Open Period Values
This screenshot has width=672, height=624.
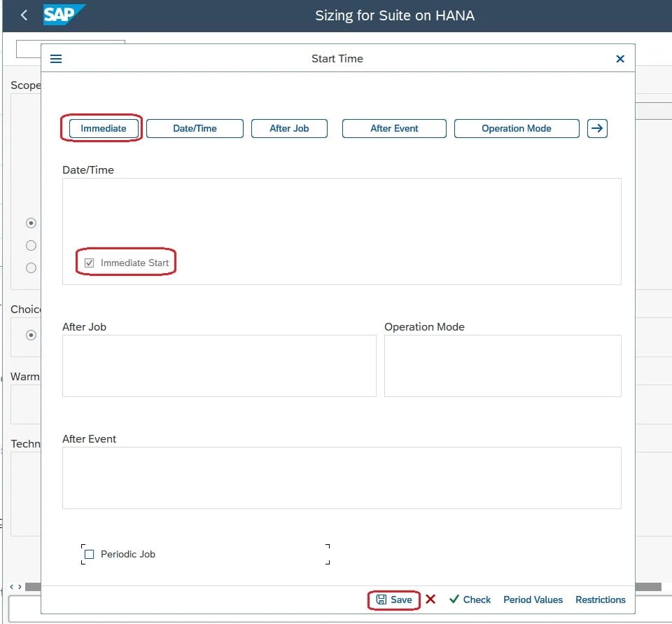pos(533,599)
